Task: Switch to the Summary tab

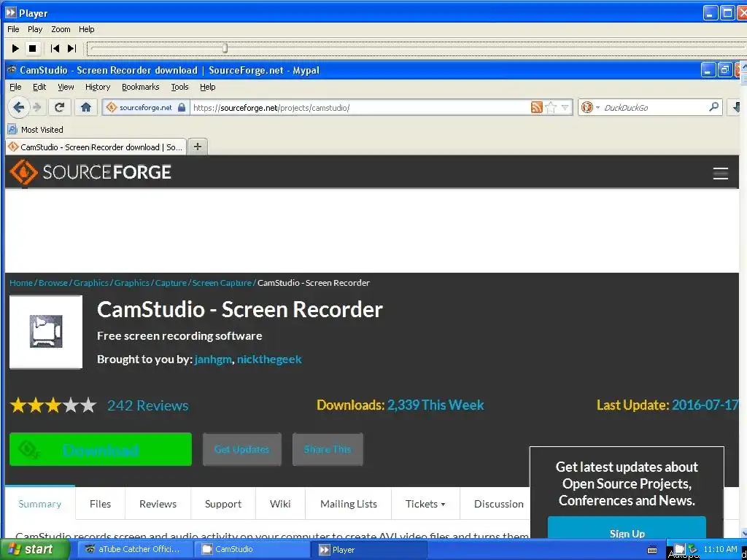Action: pyautogui.click(x=40, y=504)
